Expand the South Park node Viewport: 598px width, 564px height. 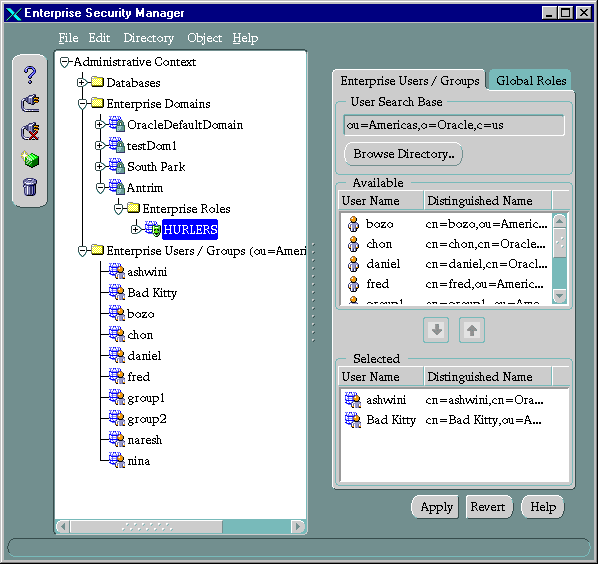pyautogui.click(x=99, y=166)
